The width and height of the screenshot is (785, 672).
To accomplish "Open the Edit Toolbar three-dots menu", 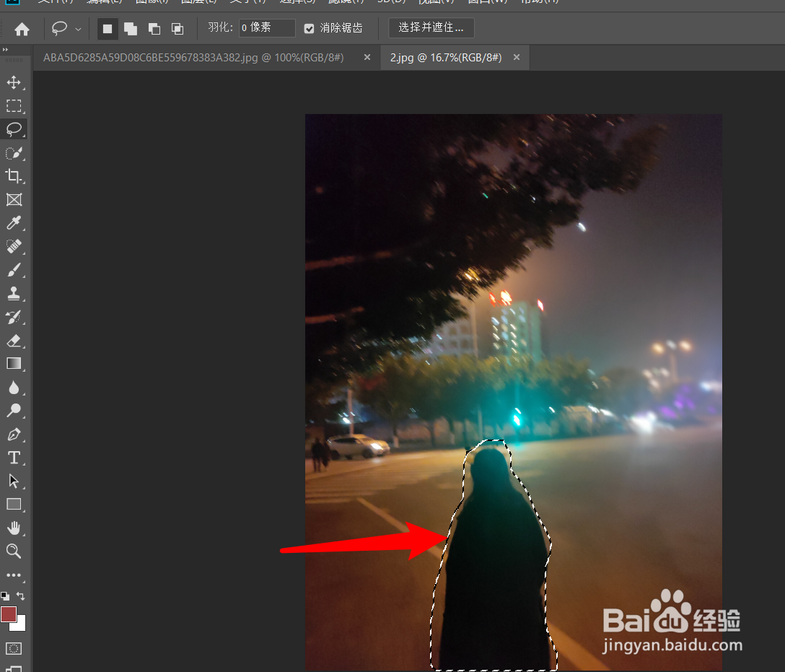I will 14,575.
